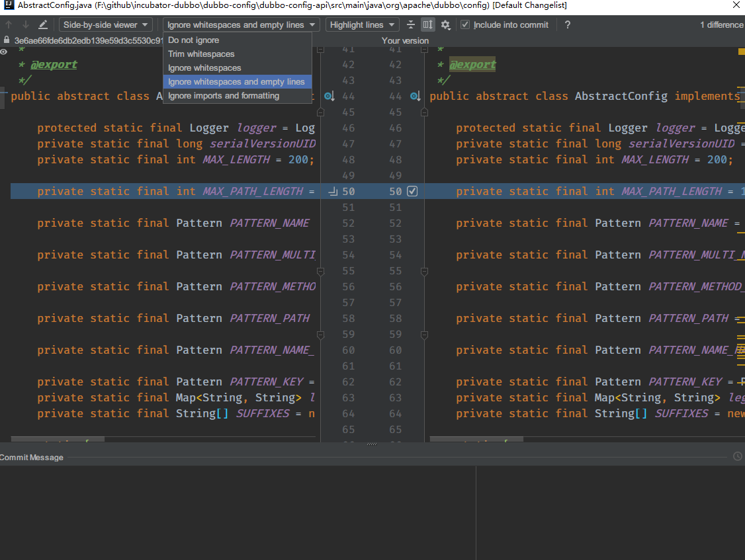Viewport: 745px width, 560px height.
Task: Toggle the line 50 change inclusion checkbox
Action: (x=412, y=192)
